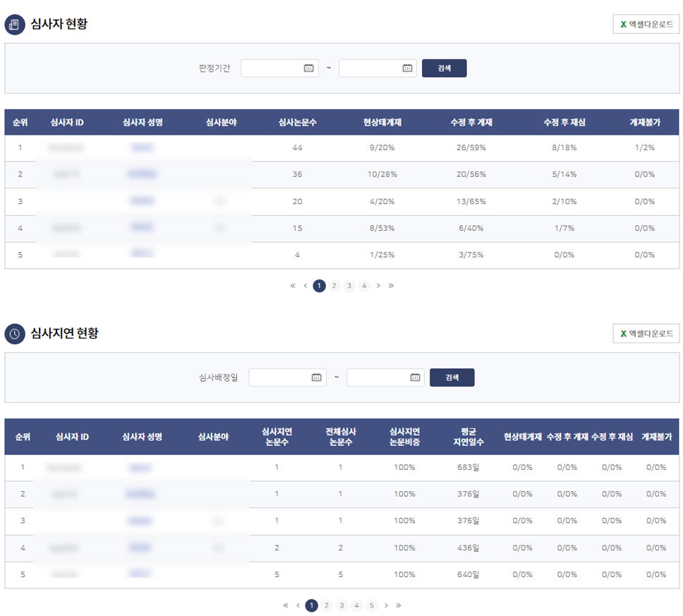Image resolution: width=683 pixels, height=616 pixels.
Task: Open reviewer name link in rank 1 of 심사자 현황
Action: coord(142,148)
